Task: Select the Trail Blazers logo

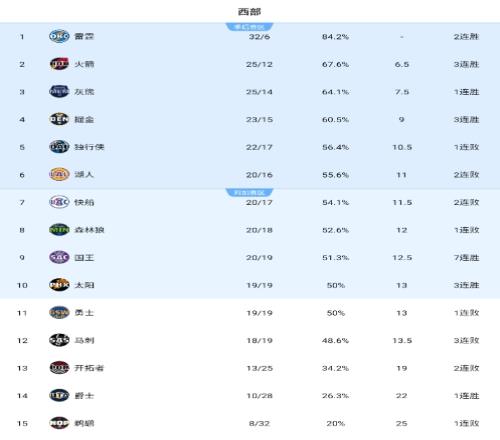Action: pos(59,368)
